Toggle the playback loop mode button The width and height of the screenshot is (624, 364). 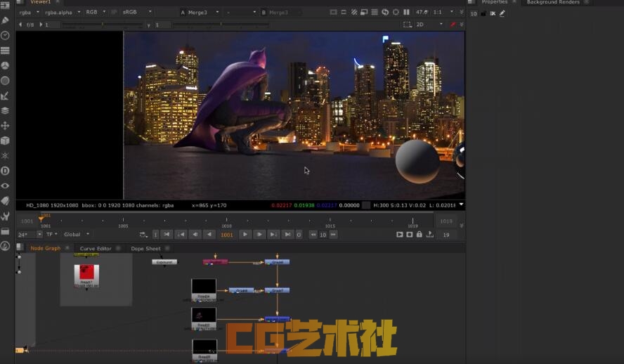(x=143, y=235)
